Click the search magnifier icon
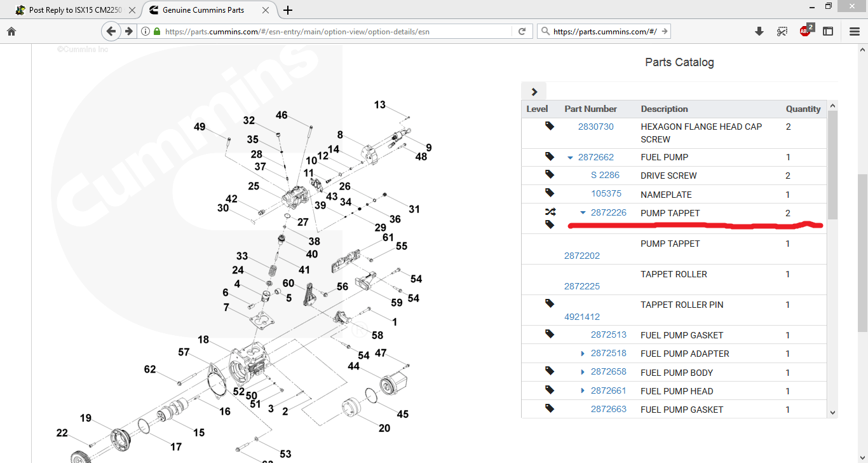Image resolution: width=868 pixels, height=463 pixels. point(545,31)
